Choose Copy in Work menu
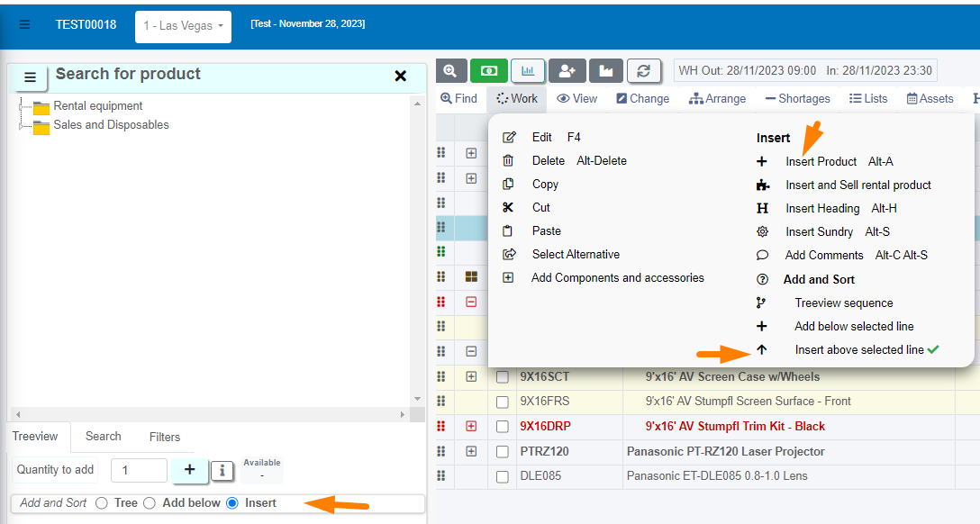Viewport: 980px width, 524px height. coord(531,185)
